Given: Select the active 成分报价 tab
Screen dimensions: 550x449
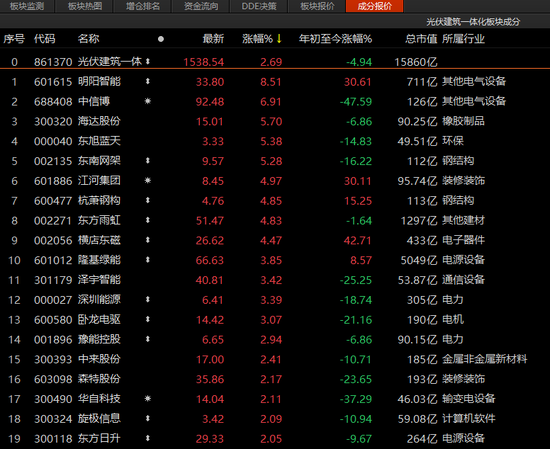Looking at the screenshot, I should 375,6.
